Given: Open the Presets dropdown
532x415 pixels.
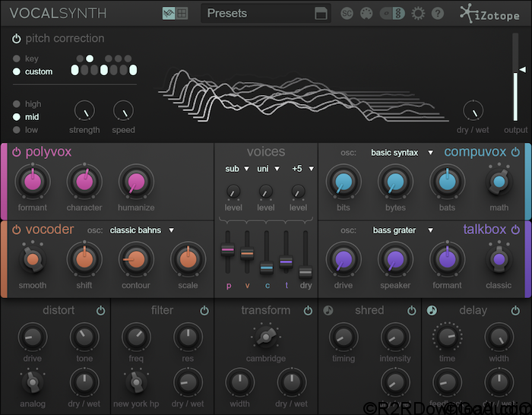Looking at the screenshot, I should click(266, 14).
